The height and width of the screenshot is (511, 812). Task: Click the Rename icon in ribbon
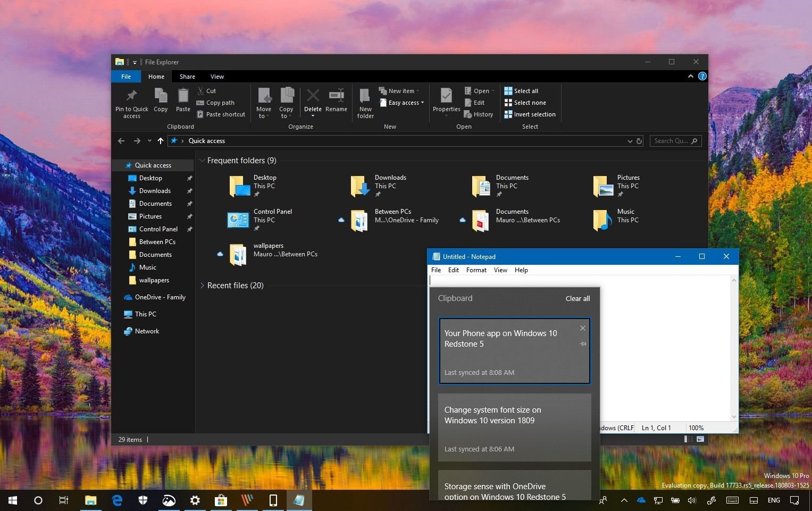point(336,96)
